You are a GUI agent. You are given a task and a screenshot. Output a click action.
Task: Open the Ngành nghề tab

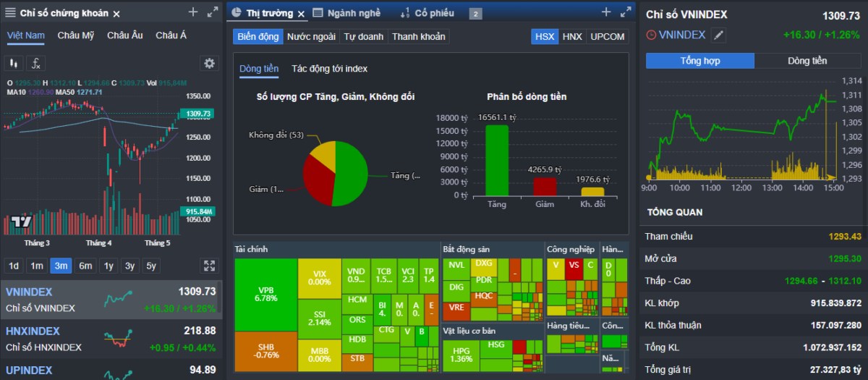[354, 13]
